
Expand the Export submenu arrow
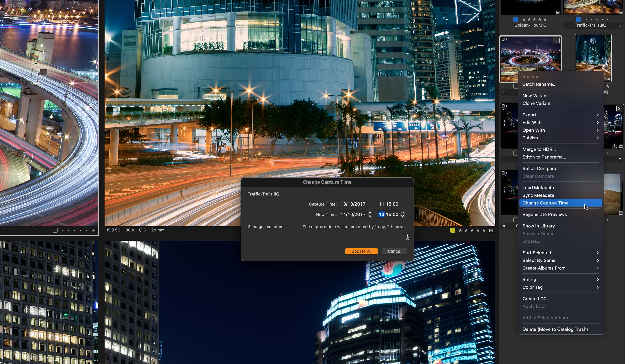click(598, 114)
